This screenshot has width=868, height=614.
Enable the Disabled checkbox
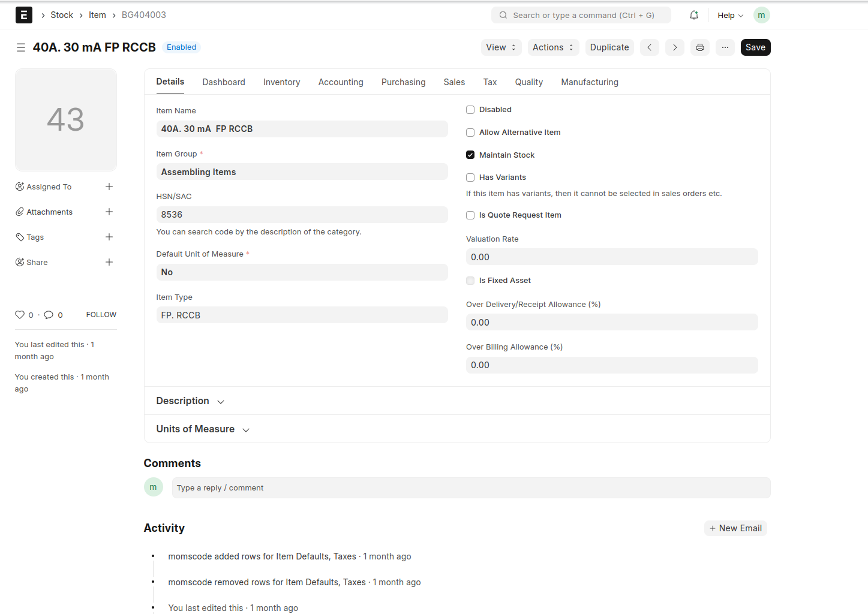click(x=470, y=110)
